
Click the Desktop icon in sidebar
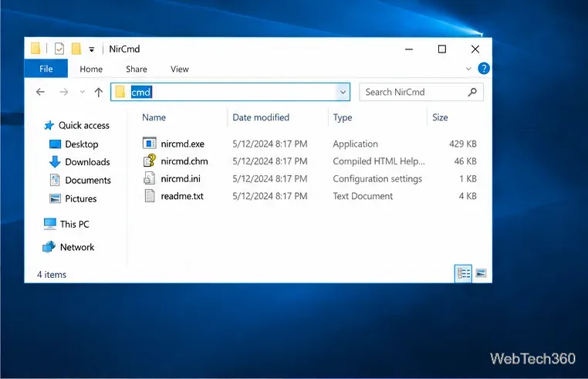pos(55,144)
